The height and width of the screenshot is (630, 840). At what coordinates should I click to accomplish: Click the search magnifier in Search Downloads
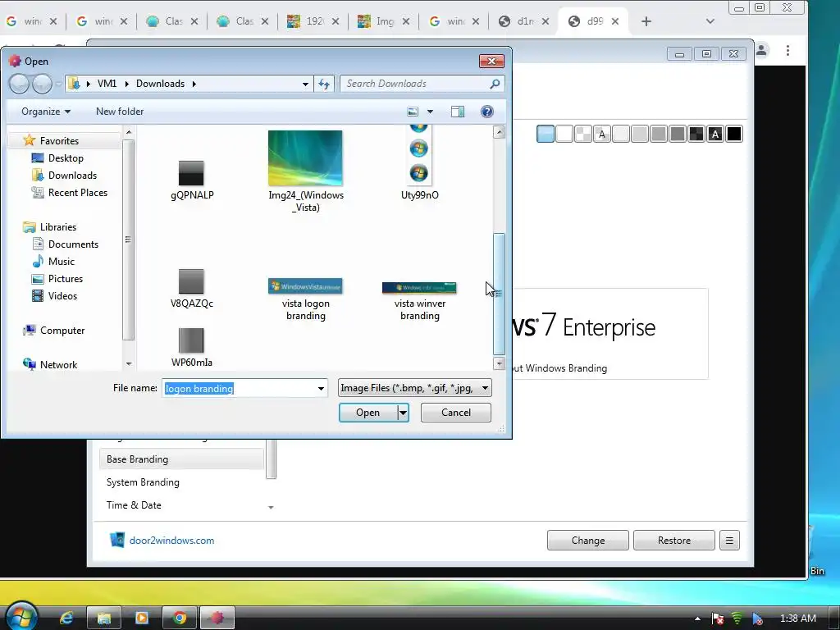click(x=495, y=84)
